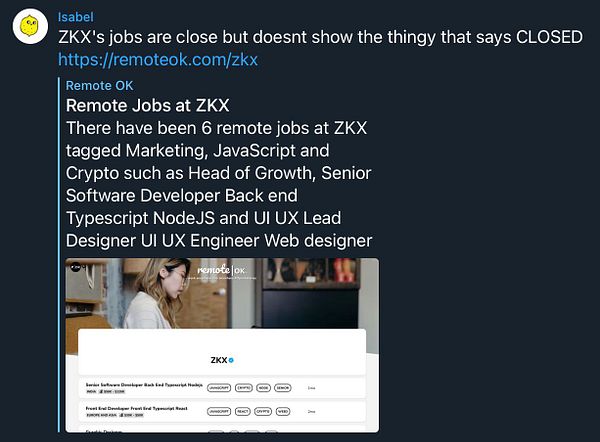Click the JAVASCRIPT tag on Senior Developer row
The height and width of the screenshot is (442, 600).
pos(219,388)
